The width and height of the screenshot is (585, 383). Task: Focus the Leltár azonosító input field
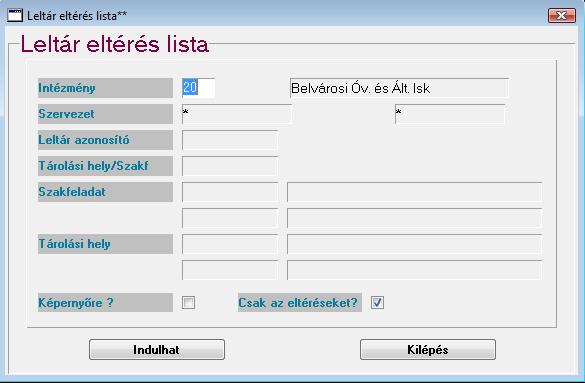(x=230, y=140)
